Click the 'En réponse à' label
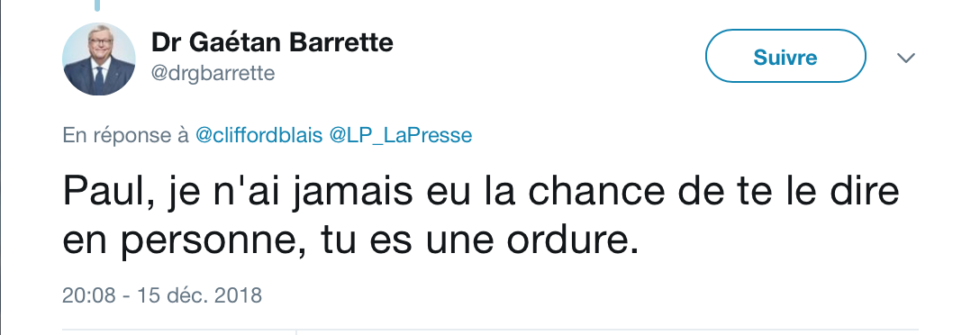Screen dimensions: 980x335 (x=125, y=135)
